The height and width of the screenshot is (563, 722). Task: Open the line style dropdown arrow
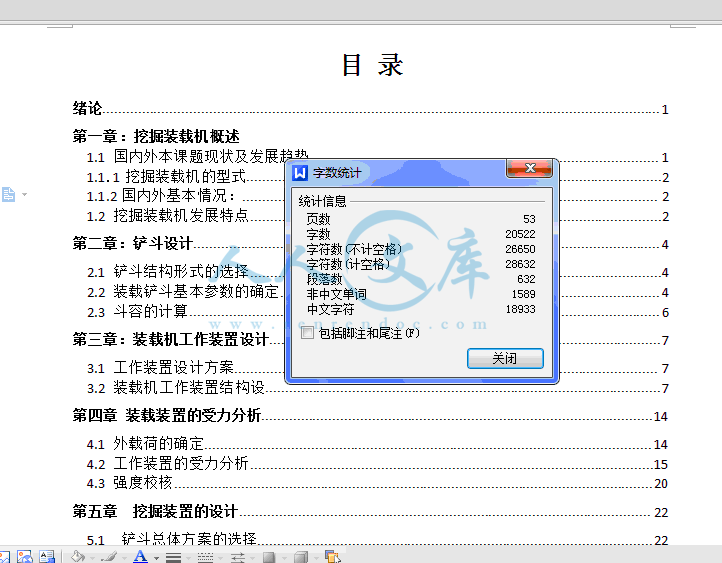188,558
